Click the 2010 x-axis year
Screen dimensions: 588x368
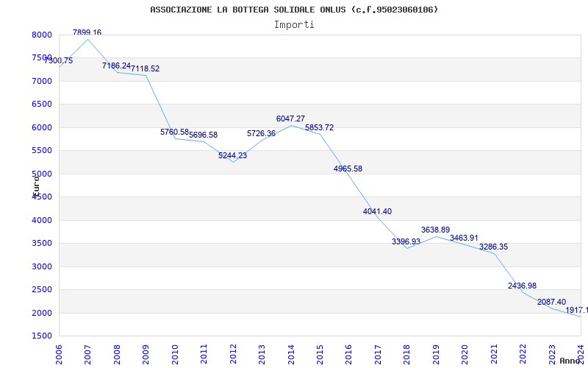[175, 355]
